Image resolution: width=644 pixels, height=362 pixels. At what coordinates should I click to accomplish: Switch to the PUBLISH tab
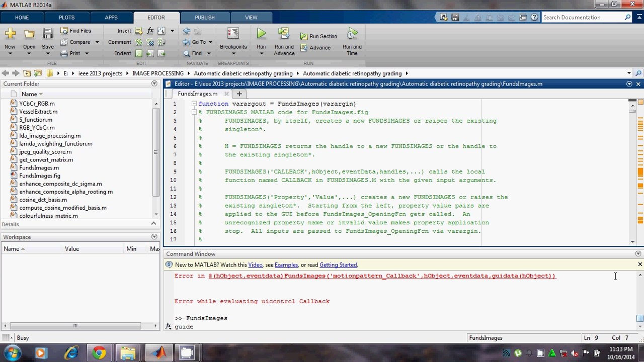coord(204,18)
